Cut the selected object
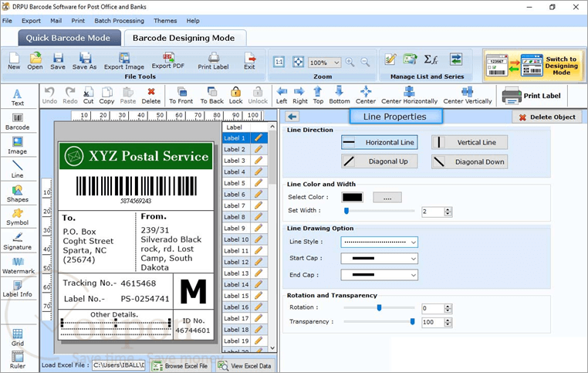Viewport: 588px width, 373px height. pos(88,95)
